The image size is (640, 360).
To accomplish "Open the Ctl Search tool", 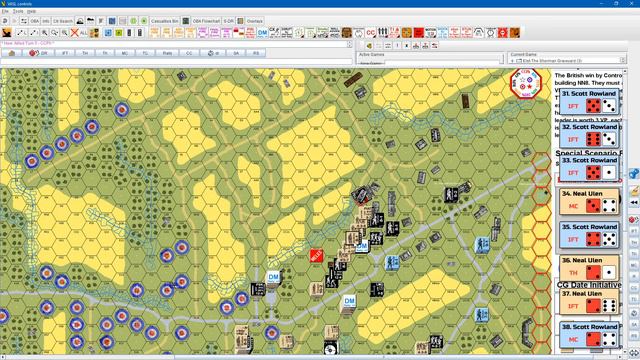I will 63,21.
